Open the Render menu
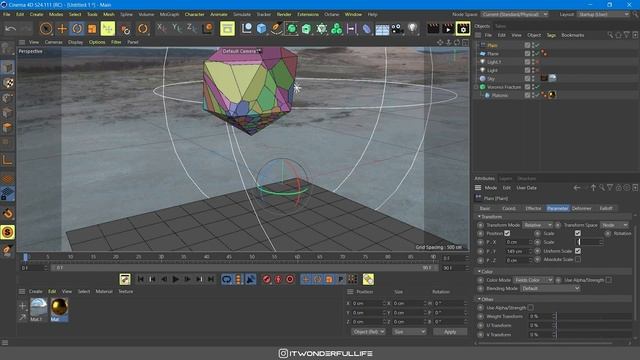The height and width of the screenshot is (360, 640). pos(284,14)
